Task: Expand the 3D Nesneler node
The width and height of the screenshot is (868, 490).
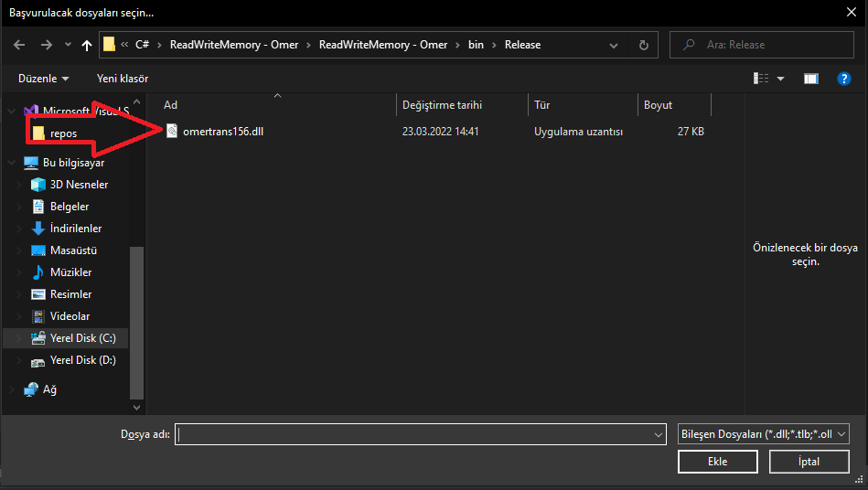Action: coord(19,185)
